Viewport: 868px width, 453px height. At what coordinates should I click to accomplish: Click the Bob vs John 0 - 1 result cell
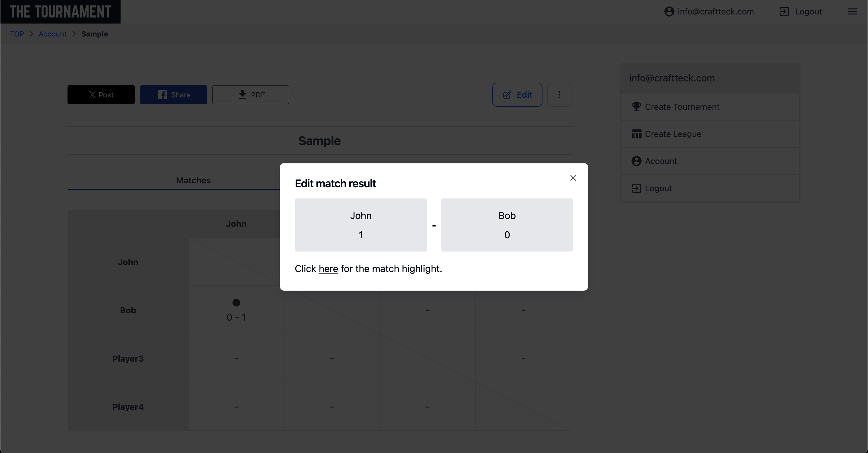pos(236,310)
